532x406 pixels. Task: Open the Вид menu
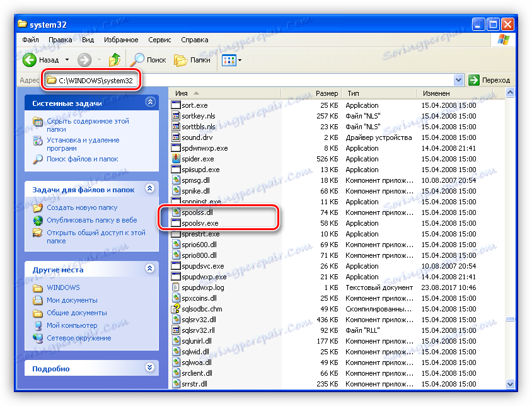tap(88, 40)
